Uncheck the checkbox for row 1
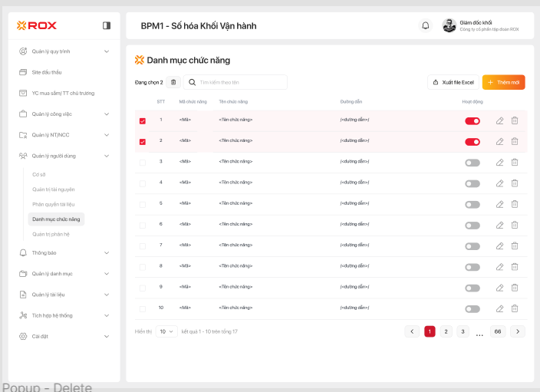The width and height of the screenshot is (540, 392). 142,120
